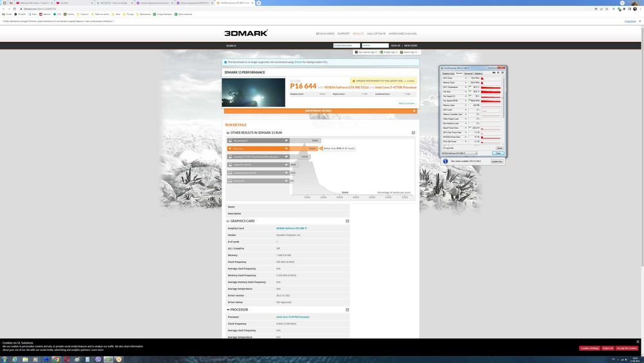Sign in with Epic Games
Image resolution: width=644 pixels, height=363 pixels.
(366, 52)
